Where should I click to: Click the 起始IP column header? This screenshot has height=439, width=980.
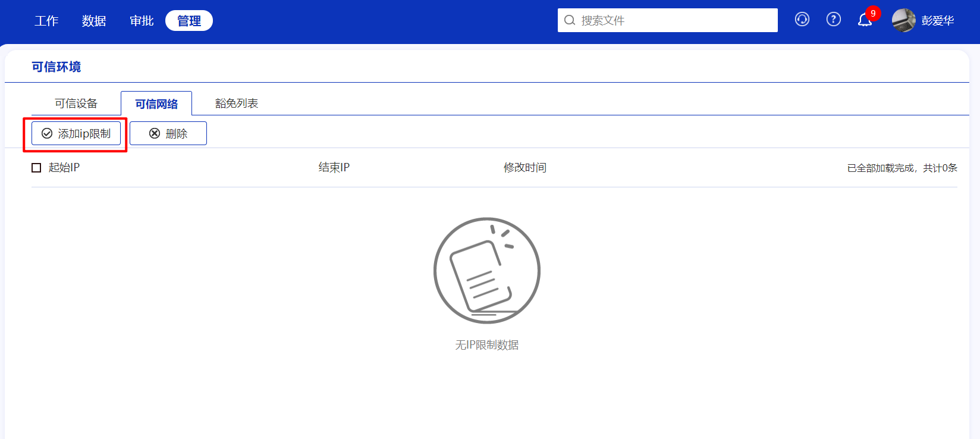[x=64, y=168]
